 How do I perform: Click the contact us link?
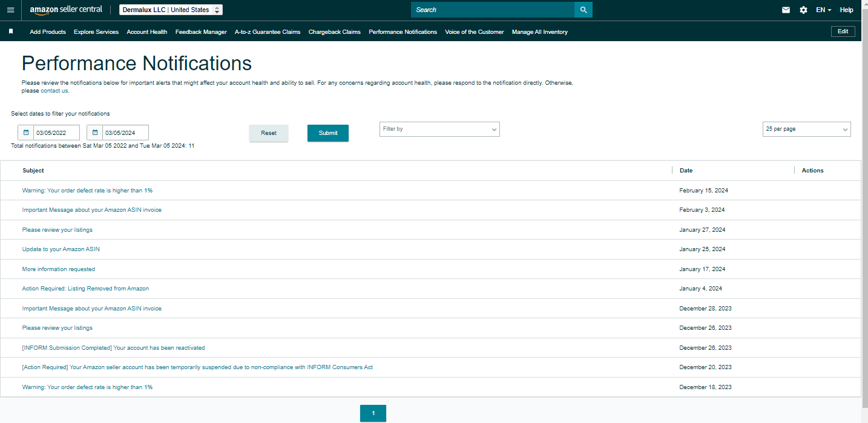[54, 91]
